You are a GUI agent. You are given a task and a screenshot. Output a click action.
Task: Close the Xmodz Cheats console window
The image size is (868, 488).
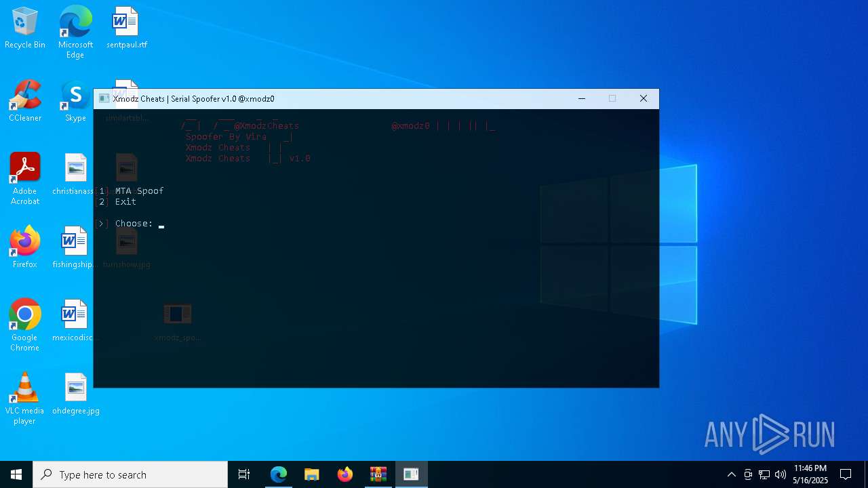[644, 99]
